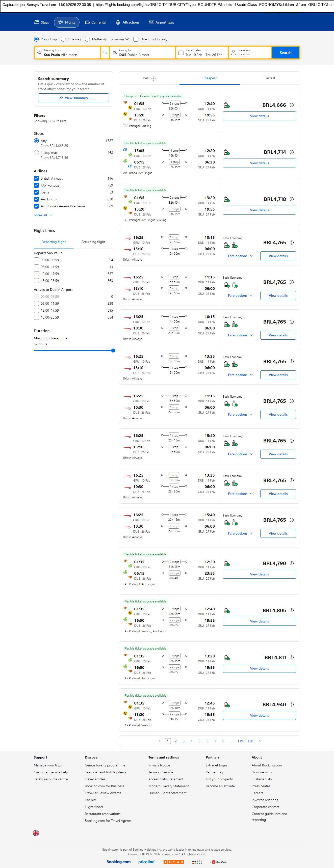Click the help icon beside BRL4,666 price
Viewport: 334px width, 868px height.
point(292,105)
